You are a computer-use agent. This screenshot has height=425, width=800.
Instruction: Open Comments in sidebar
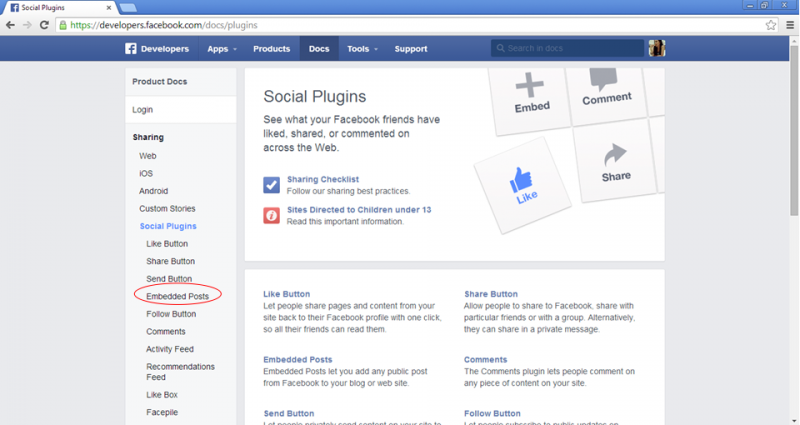pos(166,332)
